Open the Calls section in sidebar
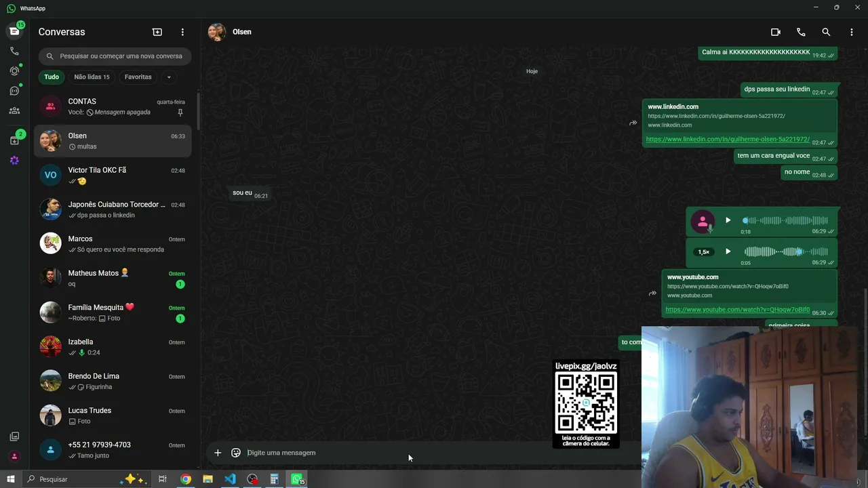868x488 pixels. pos(14,51)
